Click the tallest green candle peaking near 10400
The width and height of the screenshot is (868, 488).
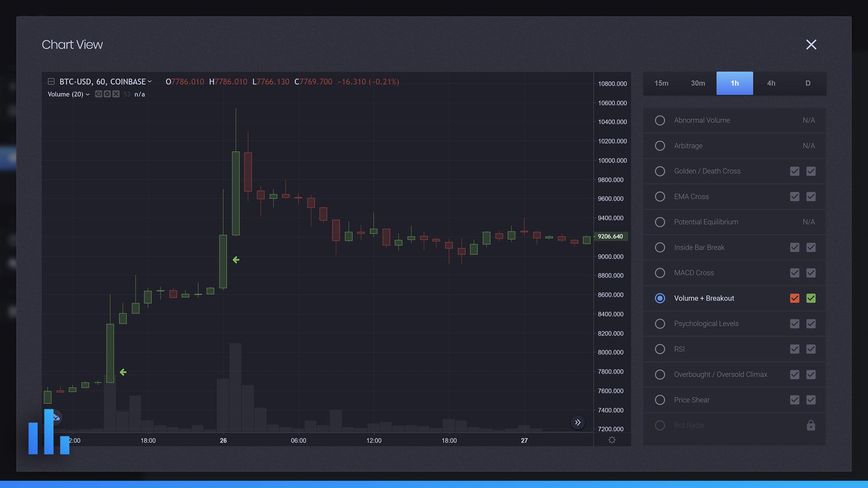[236, 193]
